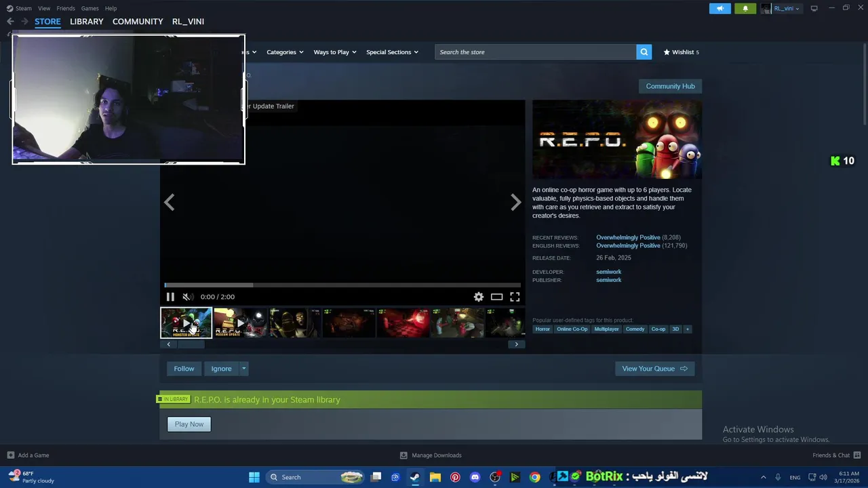Select the STORE tab
Screen dimensions: 868x488
tap(47, 22)
